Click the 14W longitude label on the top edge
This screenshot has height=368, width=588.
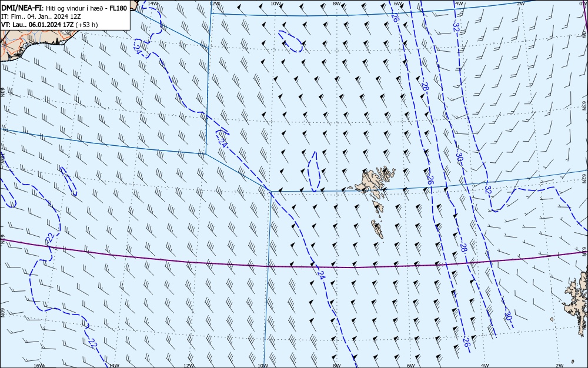point(153,4)
